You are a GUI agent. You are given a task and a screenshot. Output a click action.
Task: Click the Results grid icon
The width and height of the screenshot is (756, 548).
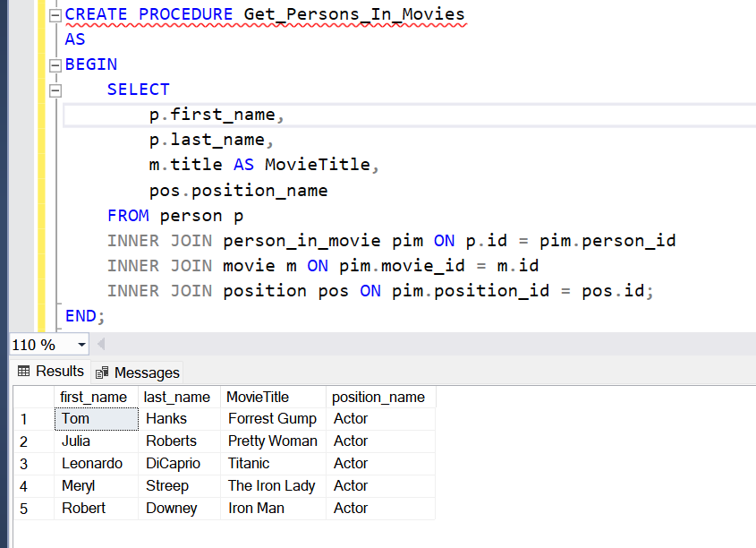[23, 371]
